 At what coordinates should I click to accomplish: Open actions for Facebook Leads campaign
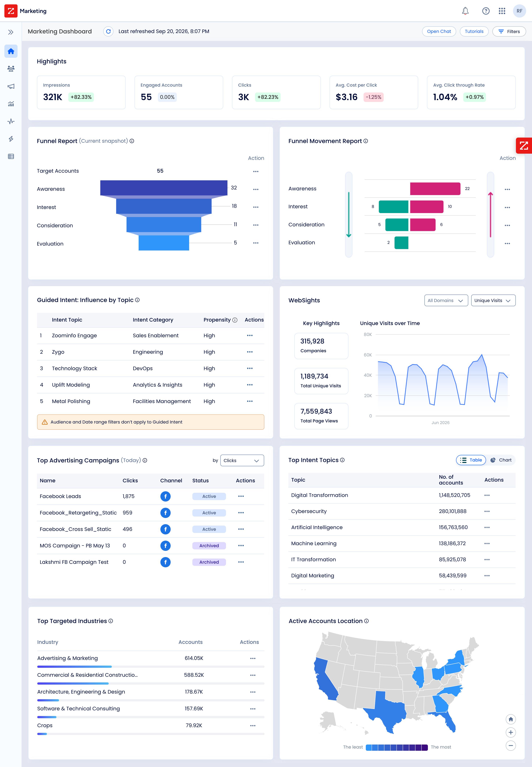[x=241, y=496]
